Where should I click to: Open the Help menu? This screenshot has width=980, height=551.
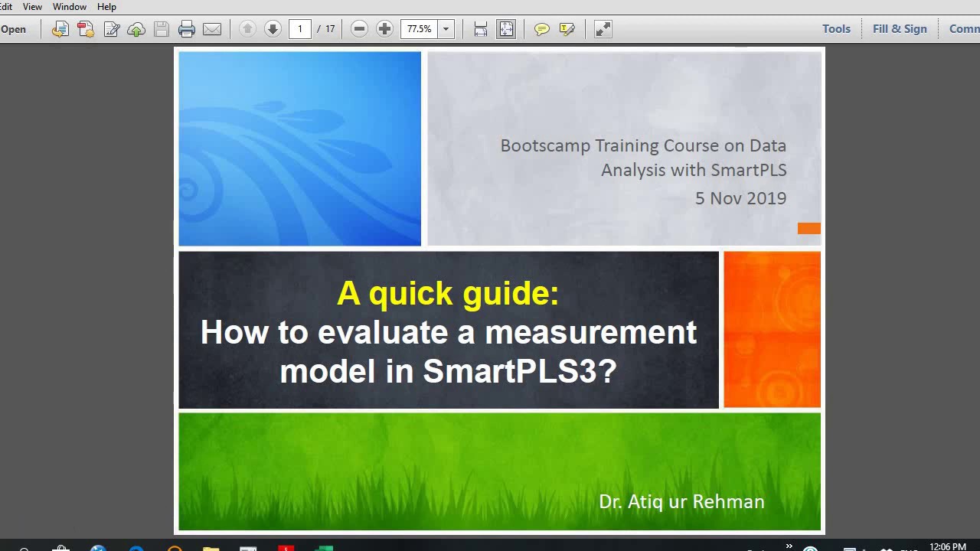(x=106, y=6)
